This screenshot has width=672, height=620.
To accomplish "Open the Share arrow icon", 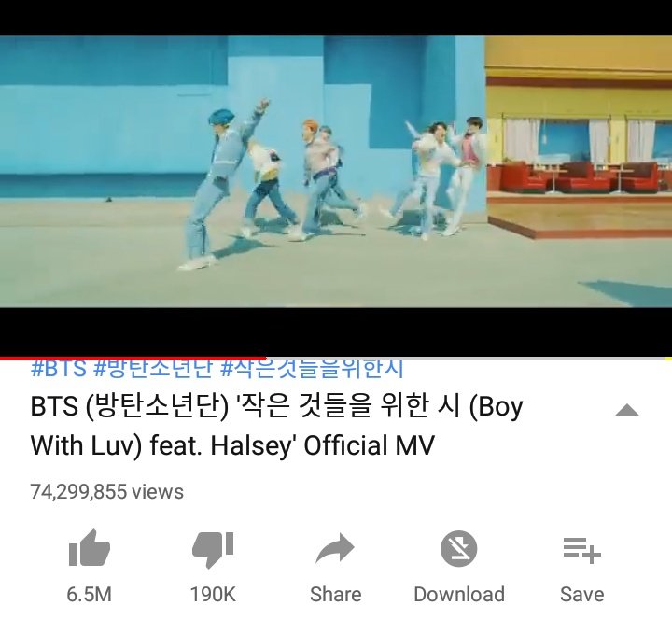I will [x=335, y=548].
